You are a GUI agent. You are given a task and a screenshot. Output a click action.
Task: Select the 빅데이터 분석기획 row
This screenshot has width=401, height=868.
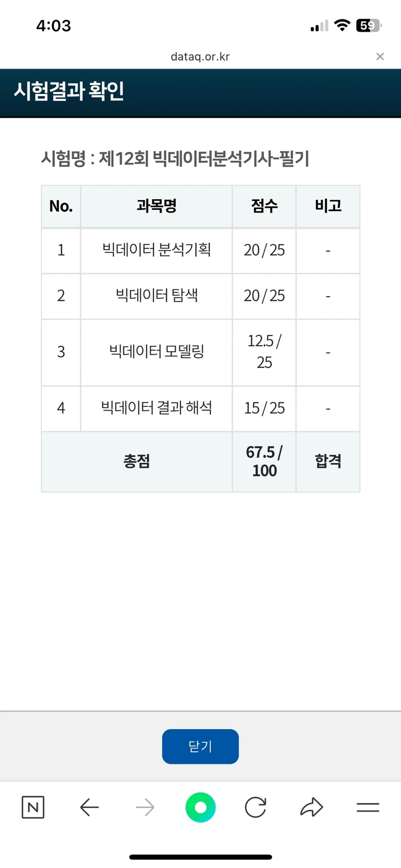coord(200,250)
